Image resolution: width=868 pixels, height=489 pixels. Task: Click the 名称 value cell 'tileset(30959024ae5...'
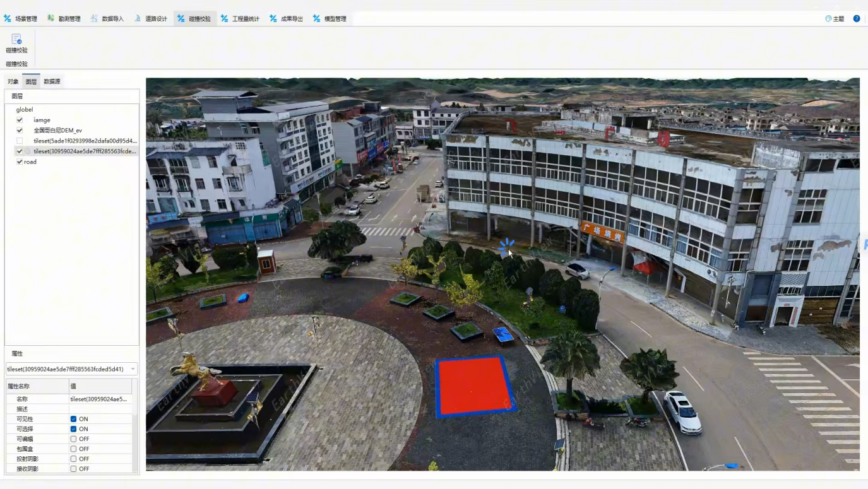click(x=100, y=399)
